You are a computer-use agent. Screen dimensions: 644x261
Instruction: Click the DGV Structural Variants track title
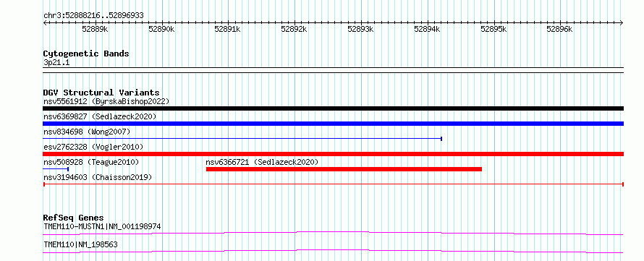click(x=101, y=93)
